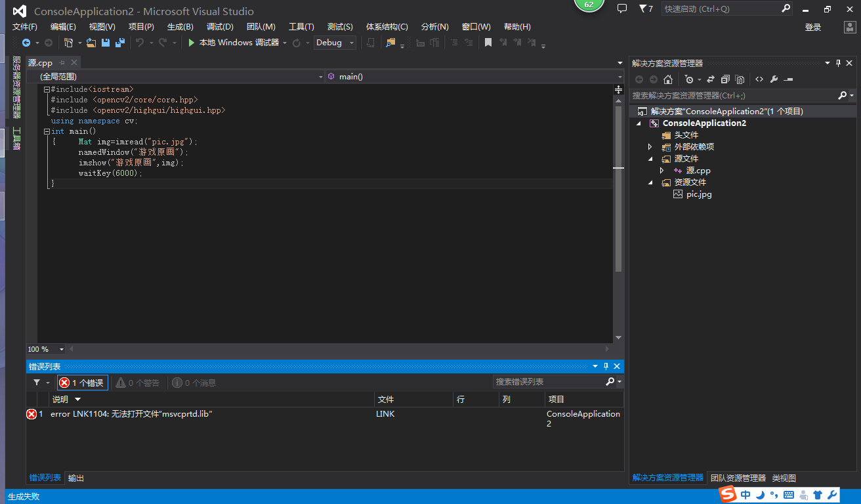Click the Undo arrow in the toolbar

140,43
